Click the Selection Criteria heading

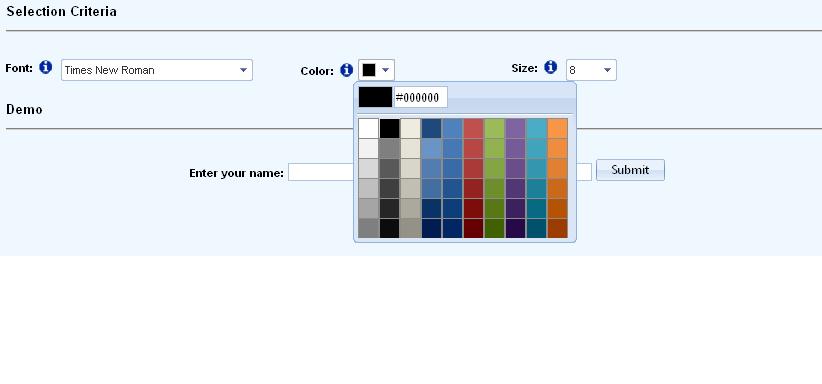[x=61, y=12]
